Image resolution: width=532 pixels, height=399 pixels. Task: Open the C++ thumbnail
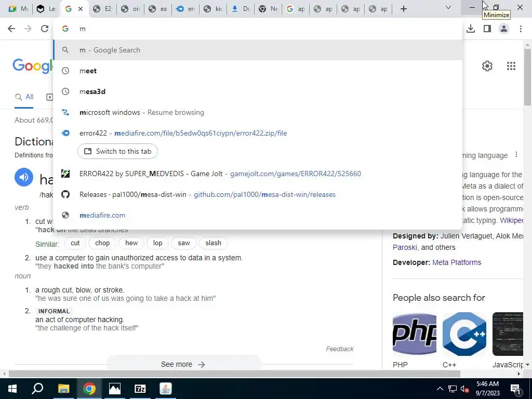(x=464, y=334)
